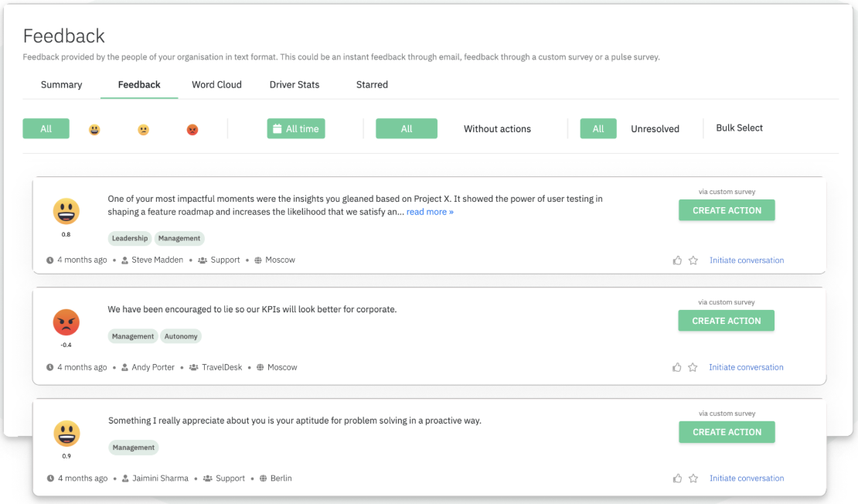Expand feedback text with read more
The width and height of the screenshot is (858, 504).
[x=430, y=212]
